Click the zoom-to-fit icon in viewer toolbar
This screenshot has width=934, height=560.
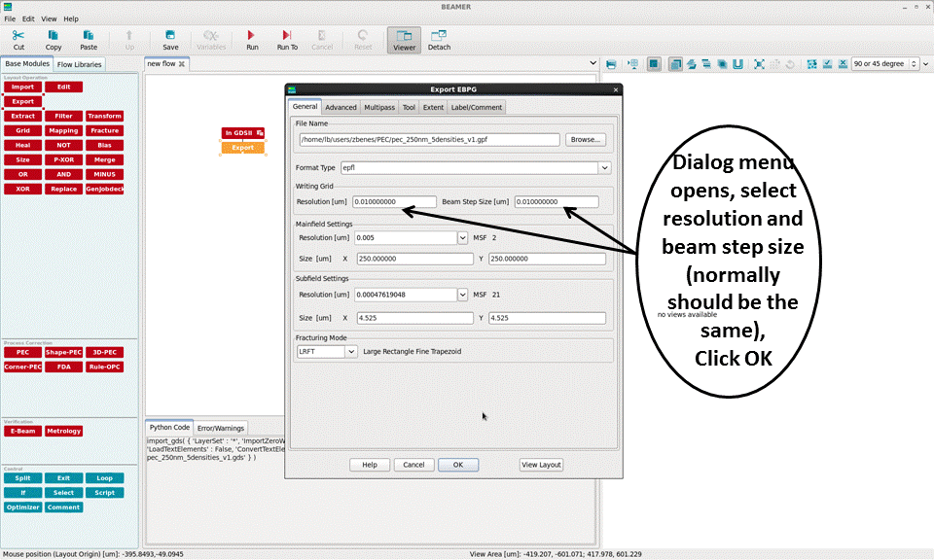[x=759, y=64]
